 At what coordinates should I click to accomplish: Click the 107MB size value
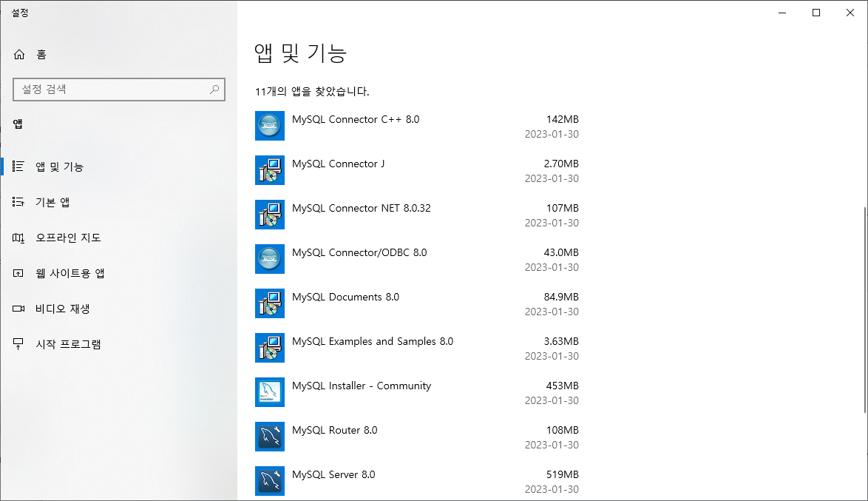click(x=563, y=208)
